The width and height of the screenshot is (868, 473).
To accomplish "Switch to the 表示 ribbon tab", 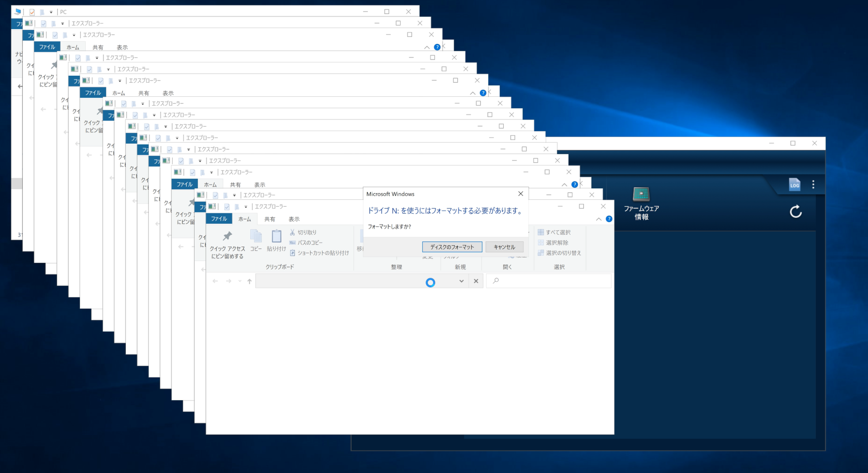I will [294, 219].
